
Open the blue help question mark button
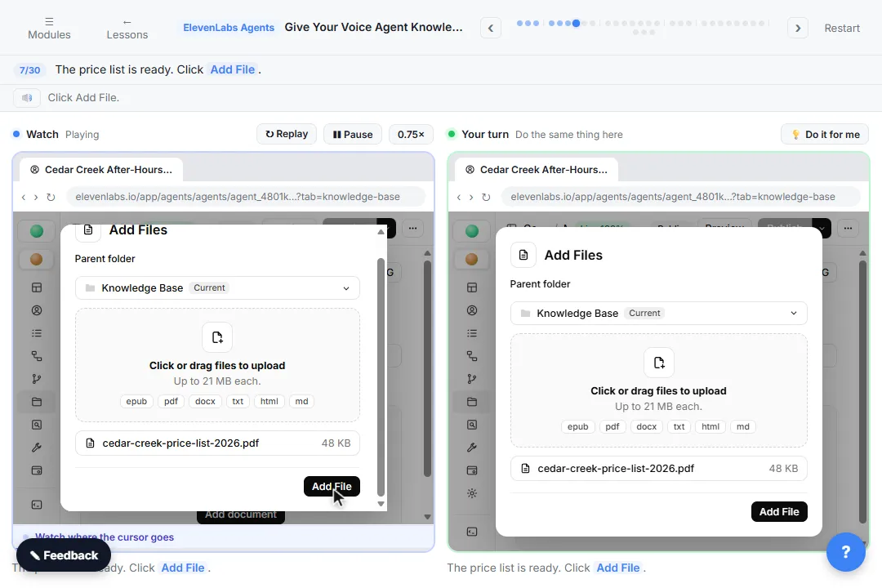coord(846,552)
